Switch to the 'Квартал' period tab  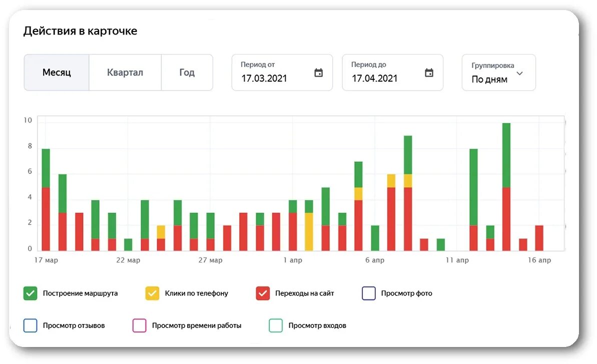125,72
